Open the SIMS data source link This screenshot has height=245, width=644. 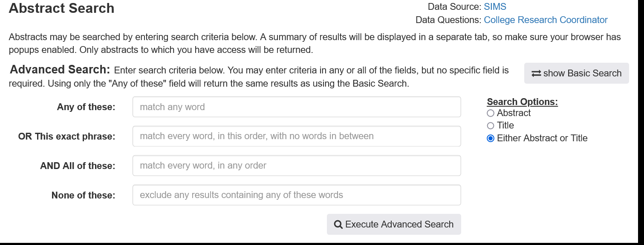[x=495, y=7]
